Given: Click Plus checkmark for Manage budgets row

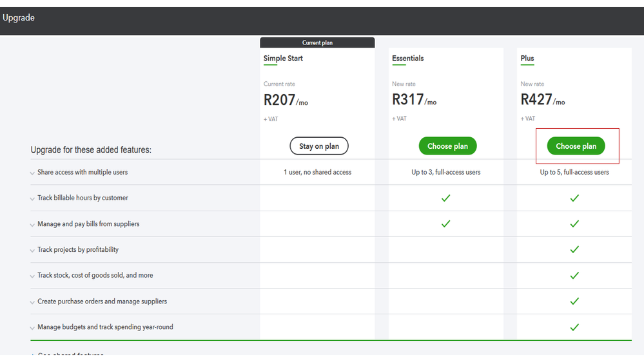Looking at the screenshot, I should point(574,327).
